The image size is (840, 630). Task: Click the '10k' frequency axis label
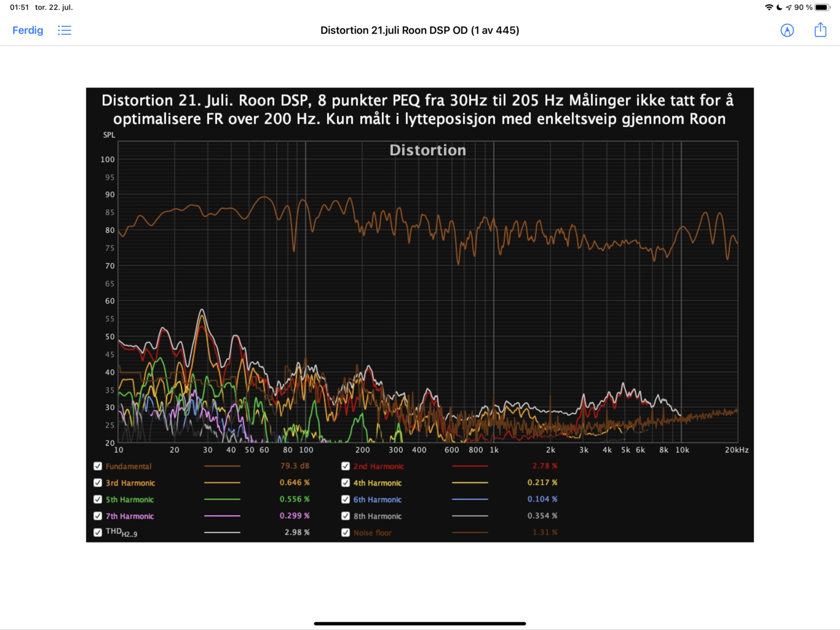click(682, 450)
